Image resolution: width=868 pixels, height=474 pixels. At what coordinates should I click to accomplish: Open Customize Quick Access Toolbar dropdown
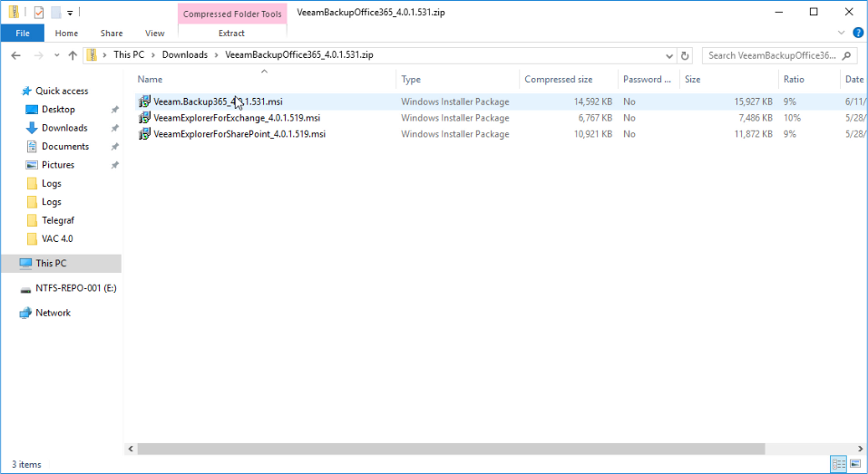pos(70,12)
